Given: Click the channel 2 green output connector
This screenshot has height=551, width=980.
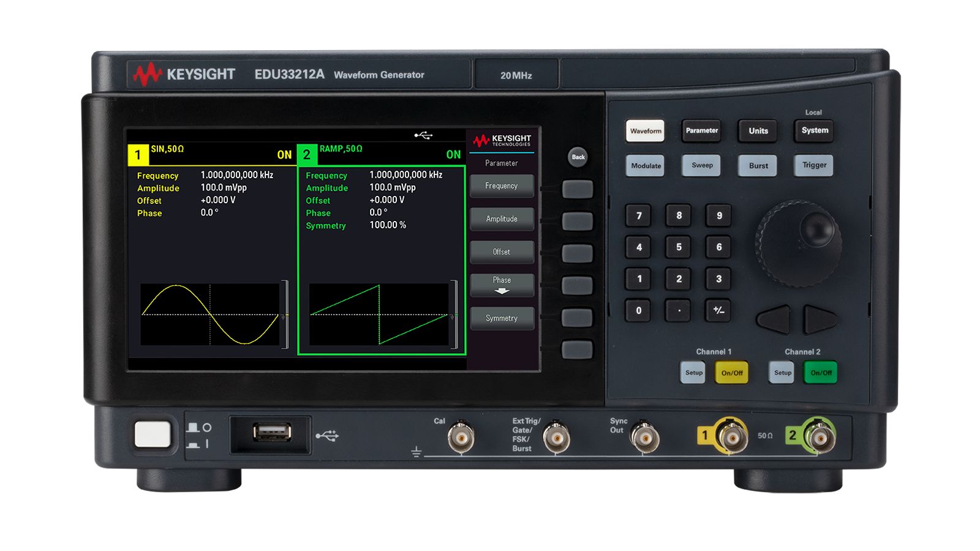Looking at the screenshot, I should click(x=820, y=437).
